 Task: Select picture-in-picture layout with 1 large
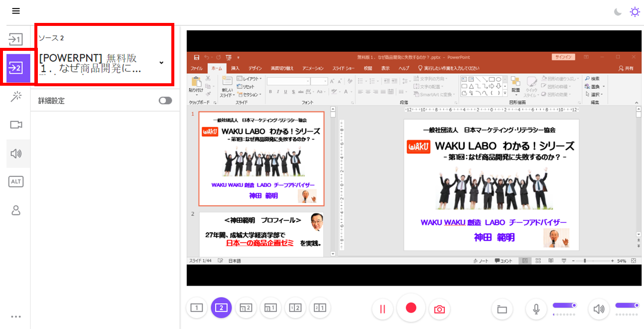(270, 308)
